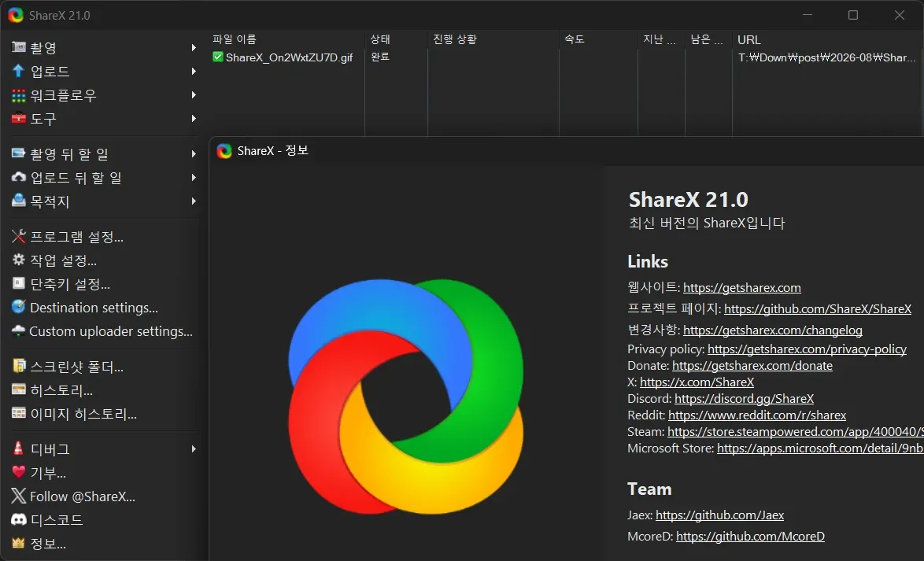Maximize the ShareX 21.0 main window
This screenshot has height=561, width=924.
point(852,15)
